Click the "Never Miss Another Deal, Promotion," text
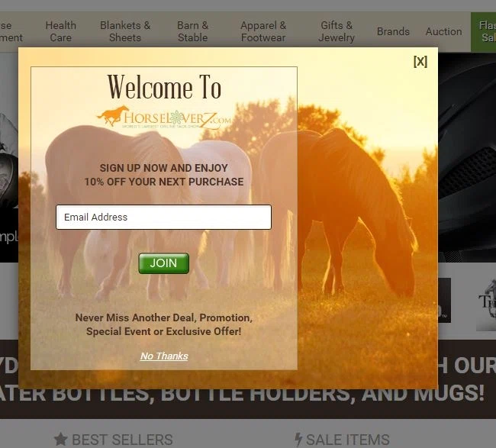The image size is (496, 448). pyautogui.click(x=164, y=317)
